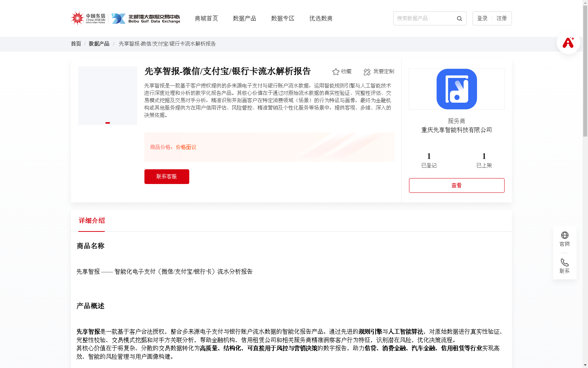Click the 查看 button under the provider
The width and height of the screenshot is (588, 368).
point(457,185)
